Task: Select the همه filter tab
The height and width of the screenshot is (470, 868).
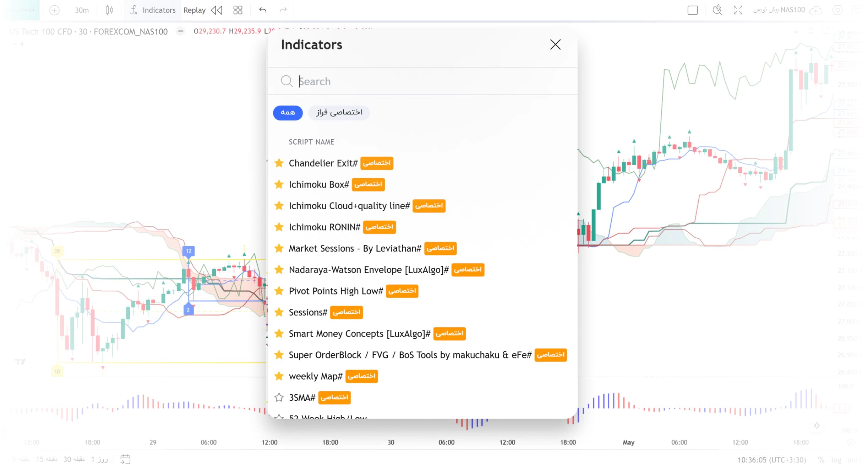Action: 288,113
